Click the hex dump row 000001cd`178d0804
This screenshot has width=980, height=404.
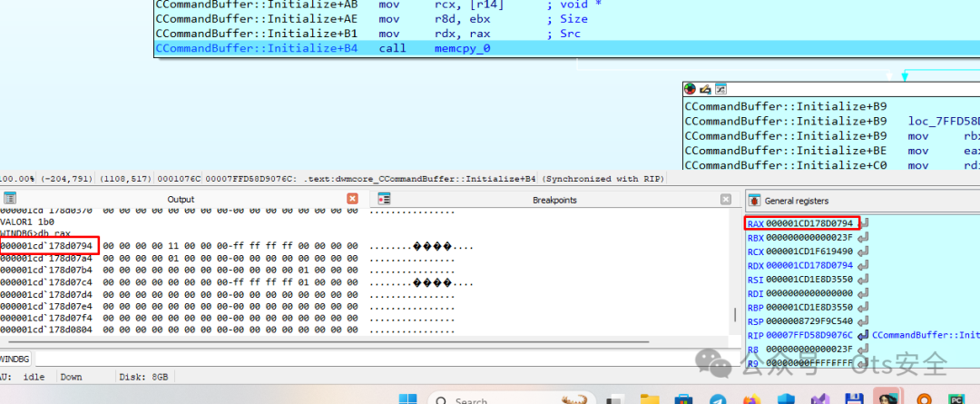pos(228,330)
